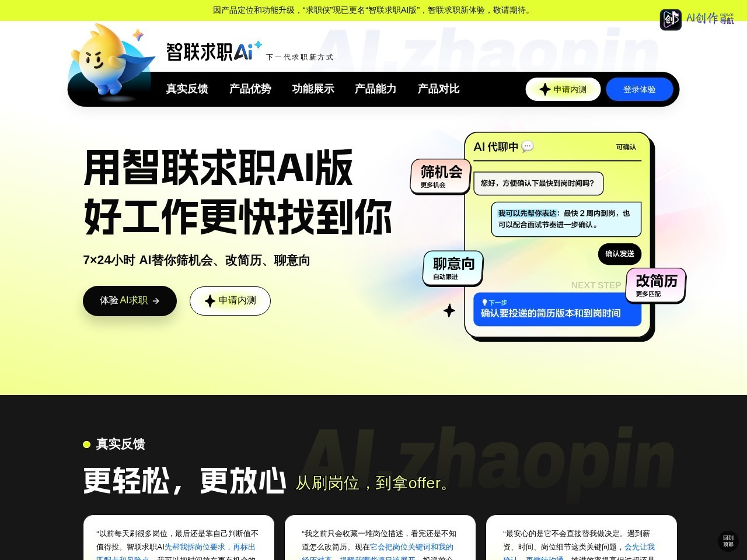The height and width of the screenshot is (560, 747).
Task: Click the blue 确认要投递的简历版本和到岗时间 card
Action: [x=557, y=309]
